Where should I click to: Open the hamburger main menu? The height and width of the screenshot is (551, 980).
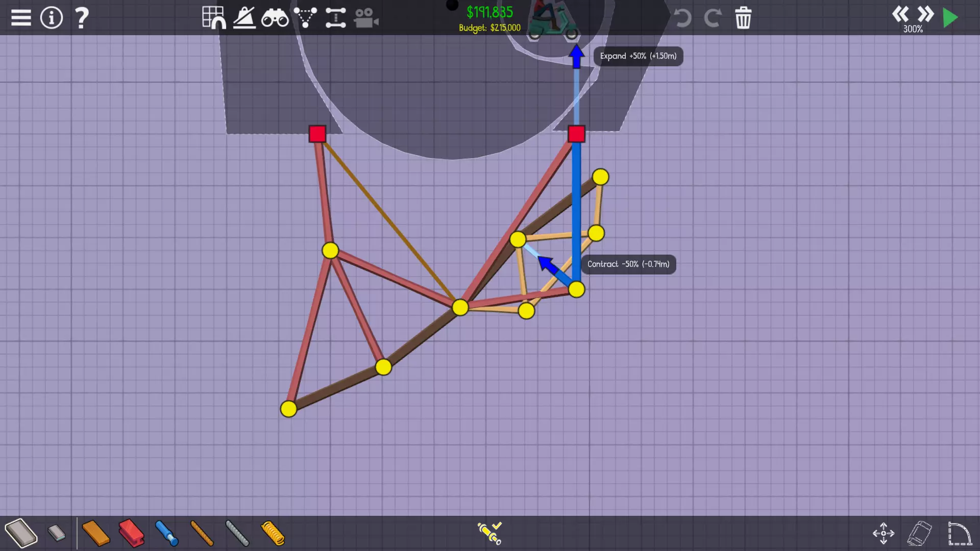tap(21, 18)
